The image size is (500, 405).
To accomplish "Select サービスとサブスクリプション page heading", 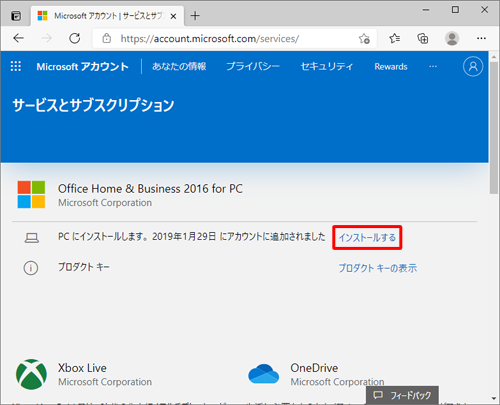I will (x=93, y=105).
